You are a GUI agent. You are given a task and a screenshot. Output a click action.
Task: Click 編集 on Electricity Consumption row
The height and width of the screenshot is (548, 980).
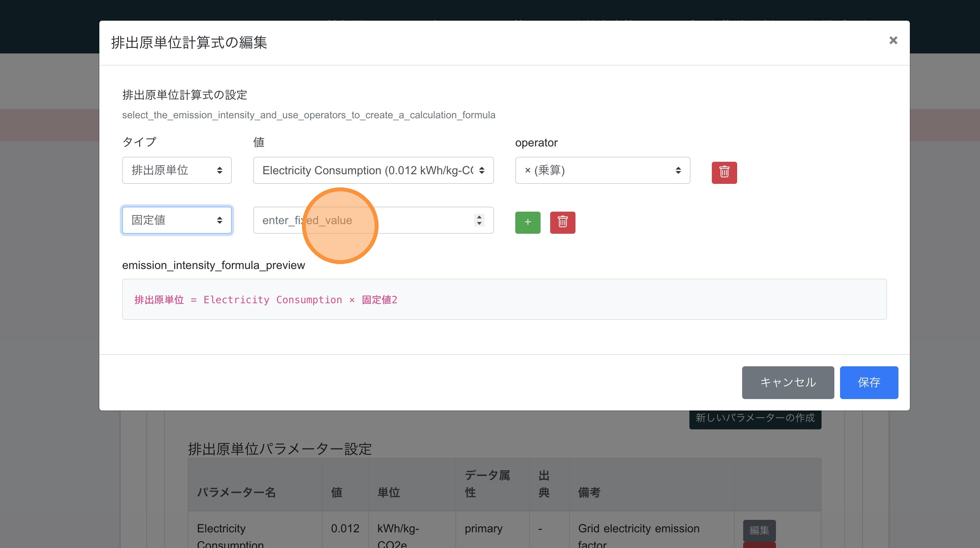point(759,530)
